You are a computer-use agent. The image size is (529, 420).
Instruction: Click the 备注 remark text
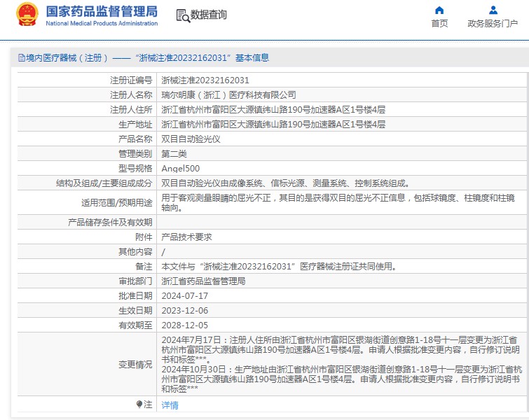point(279,266)
